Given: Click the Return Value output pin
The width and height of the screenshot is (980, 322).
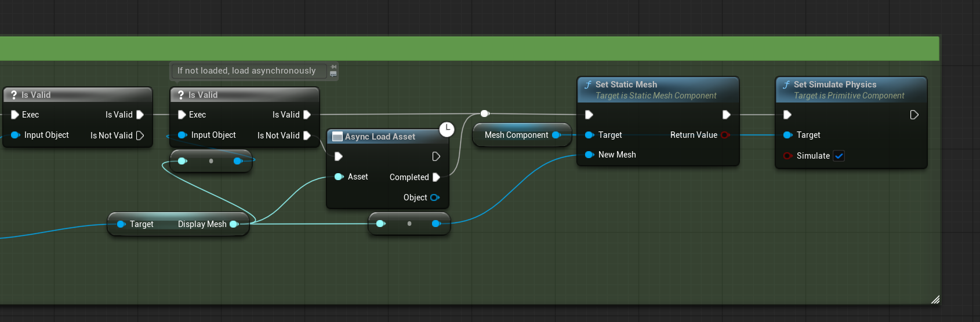Looking at the screenshot, I should 725,135.
